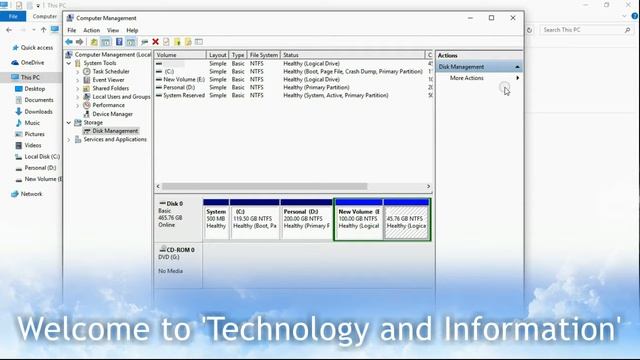640x360 pixels.
Task: Click the Forward arrow in Computer Management toolbar
Action: tap(80, 42)
